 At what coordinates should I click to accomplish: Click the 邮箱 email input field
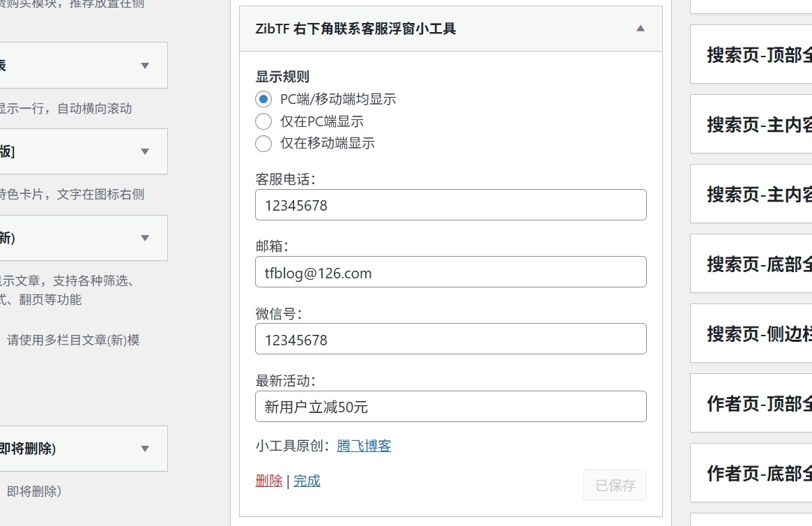451,272
